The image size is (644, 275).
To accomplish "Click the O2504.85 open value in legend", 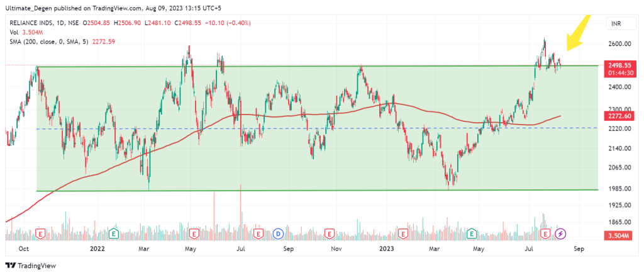I will click(97, 23).
